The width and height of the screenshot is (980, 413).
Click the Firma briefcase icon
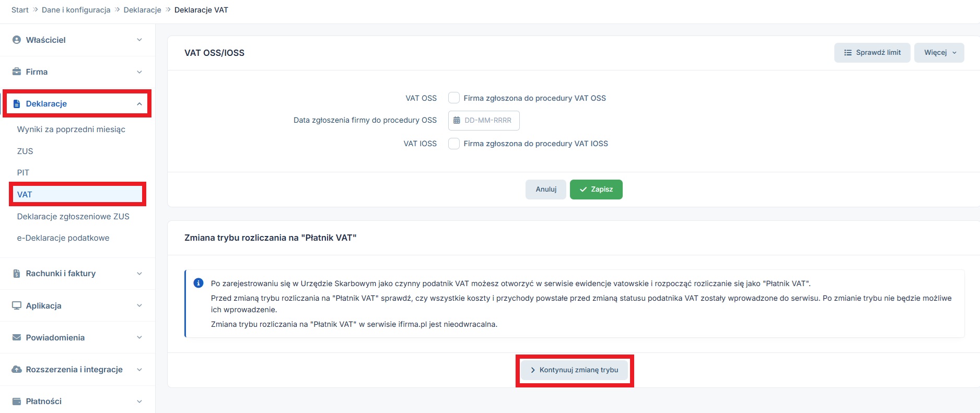pos(17,72)
